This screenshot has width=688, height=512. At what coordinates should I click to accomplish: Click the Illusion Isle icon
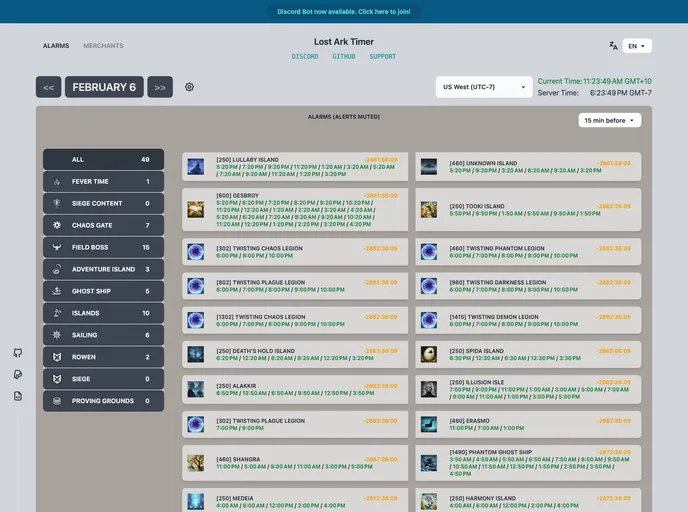pyautogui.click(x=429, y=389)
